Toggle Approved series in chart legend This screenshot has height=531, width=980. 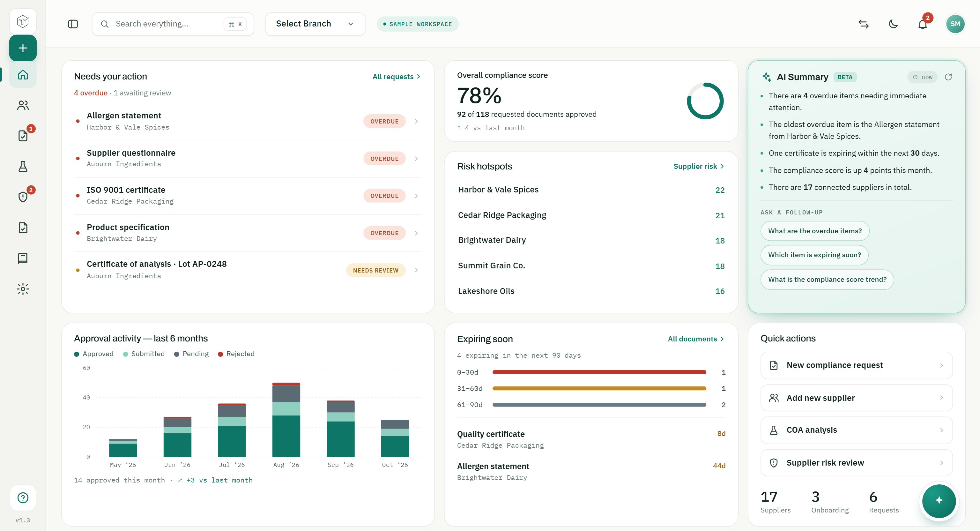pos(93,354)
